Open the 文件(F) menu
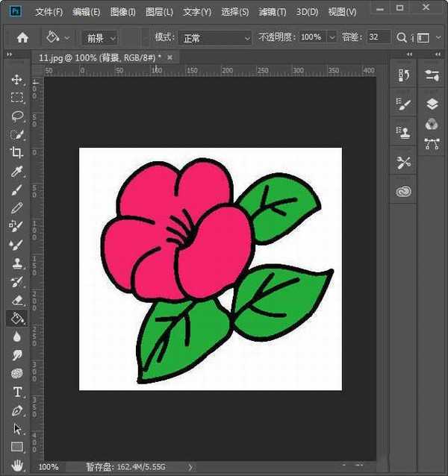Screen dimensions: 448x476 (x=49, y=13)
